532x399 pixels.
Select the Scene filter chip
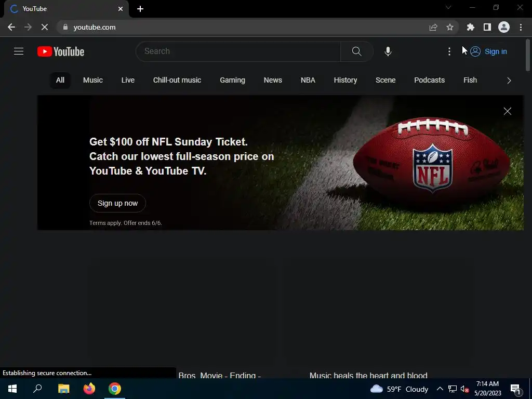(385, 80)
